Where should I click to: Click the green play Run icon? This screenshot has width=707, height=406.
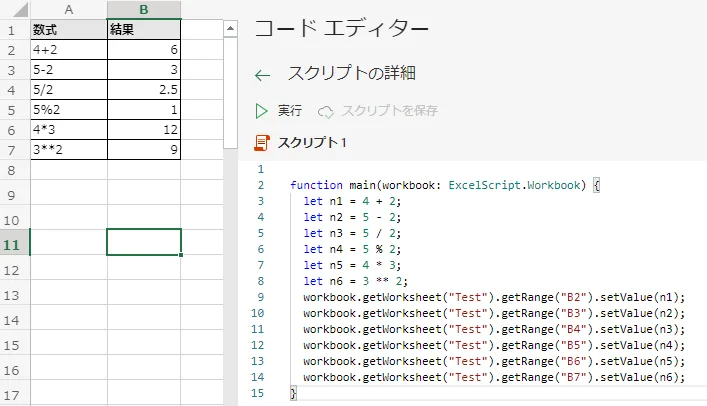pos(262,110)
